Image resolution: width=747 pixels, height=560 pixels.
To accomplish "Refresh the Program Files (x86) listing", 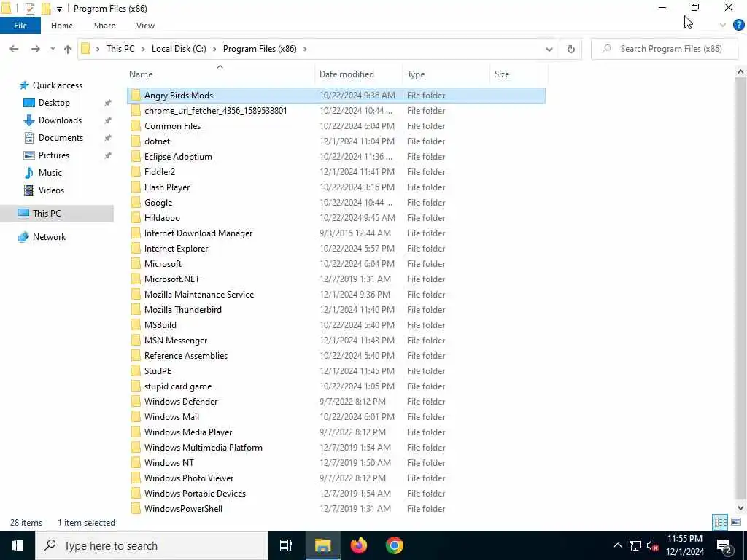I will coord(570,49).
